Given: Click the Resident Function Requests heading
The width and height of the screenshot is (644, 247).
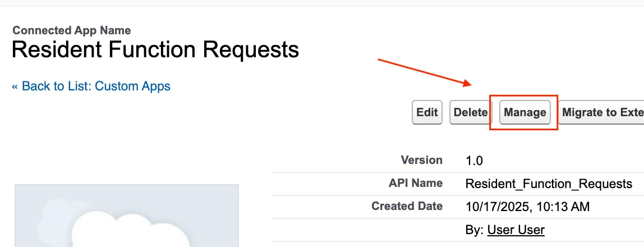Looking at the screenshot, I should click(x=155, y=50).
